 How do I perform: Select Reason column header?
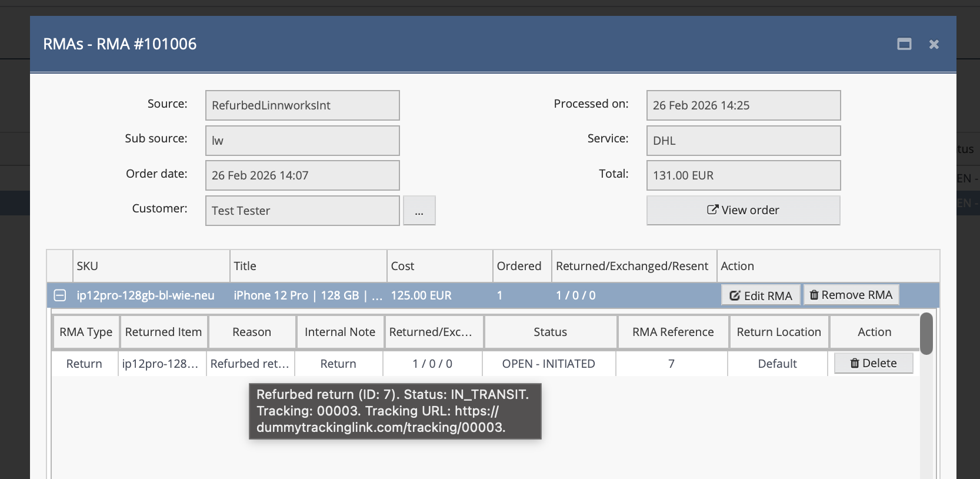pyautogui.click(x=252, y=332)
